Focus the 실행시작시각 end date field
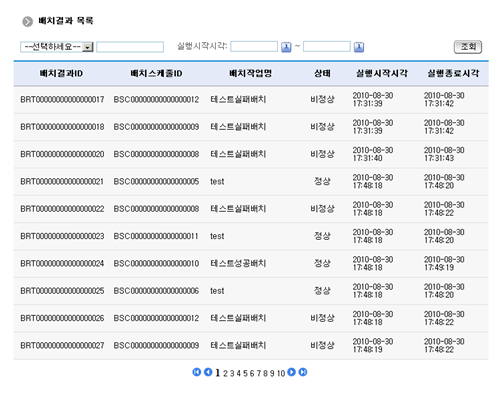Screen dimensions: 492x394 click(327, 46)
